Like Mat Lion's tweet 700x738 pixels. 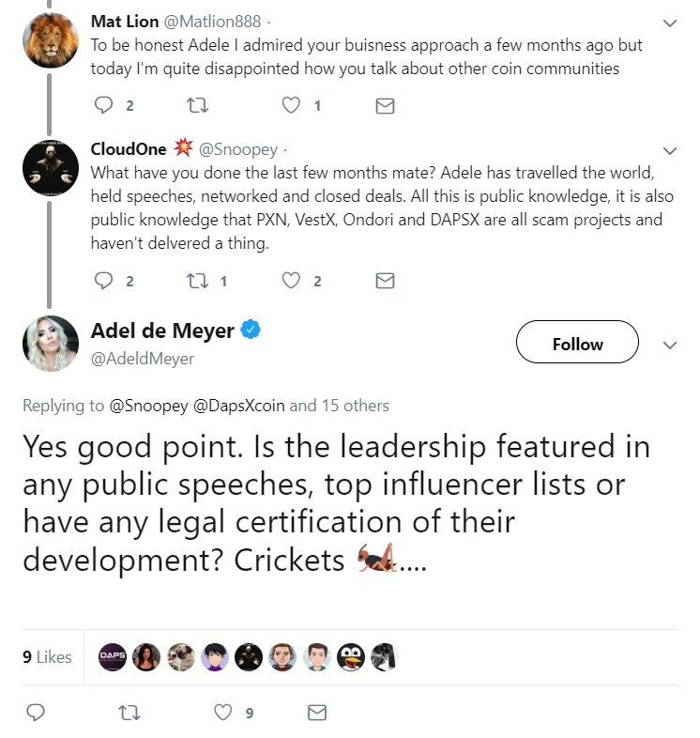click(292, 106)
